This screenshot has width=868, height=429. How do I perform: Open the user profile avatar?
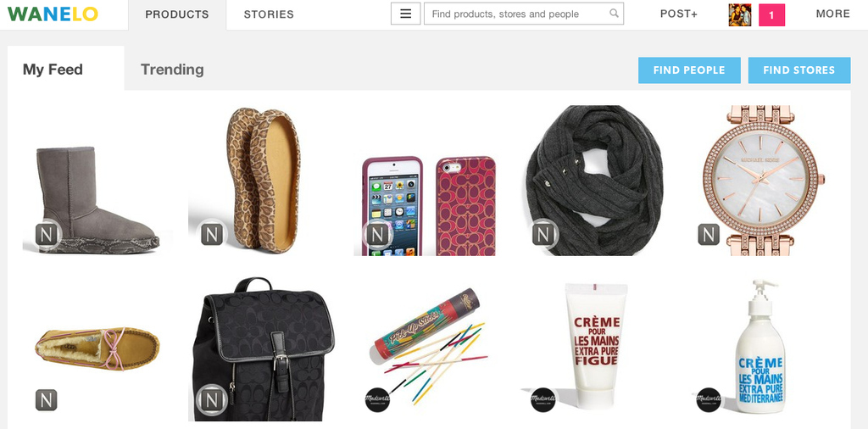[739, 15]
